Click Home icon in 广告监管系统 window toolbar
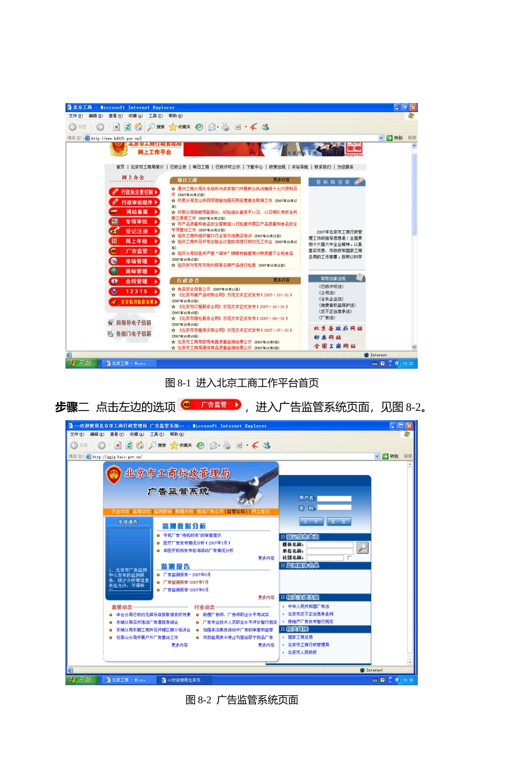Screen dimensions: 532x758 139,445
